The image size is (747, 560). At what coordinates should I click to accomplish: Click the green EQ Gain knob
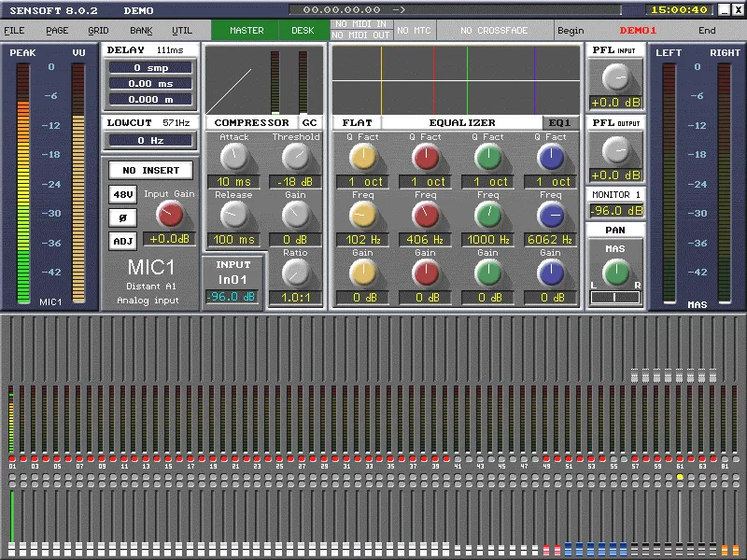tap(488, 273)
